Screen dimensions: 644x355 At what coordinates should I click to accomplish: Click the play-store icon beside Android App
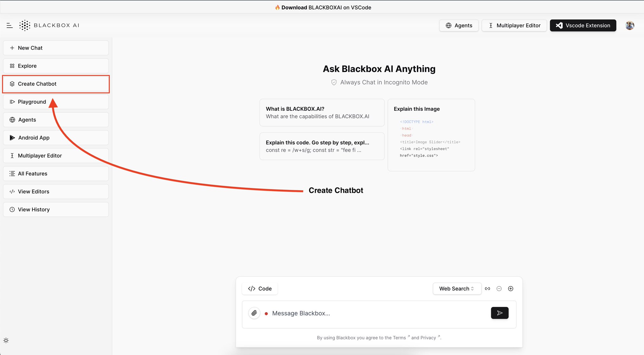12,138
